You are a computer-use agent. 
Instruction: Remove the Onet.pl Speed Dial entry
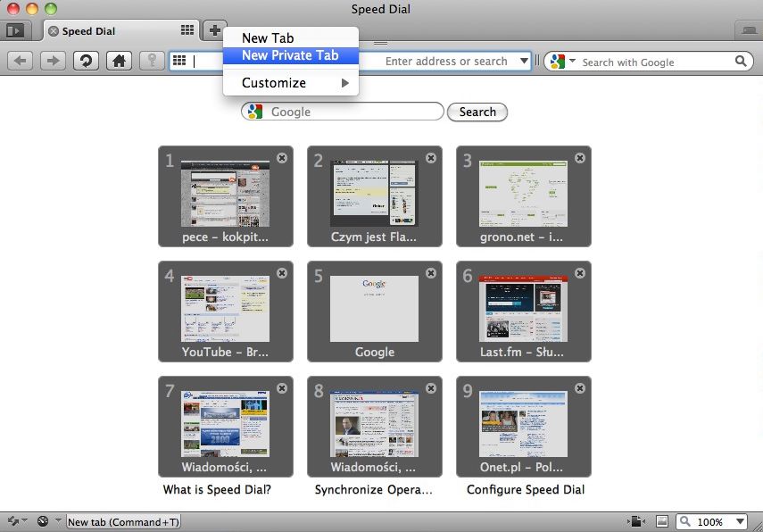579,388
